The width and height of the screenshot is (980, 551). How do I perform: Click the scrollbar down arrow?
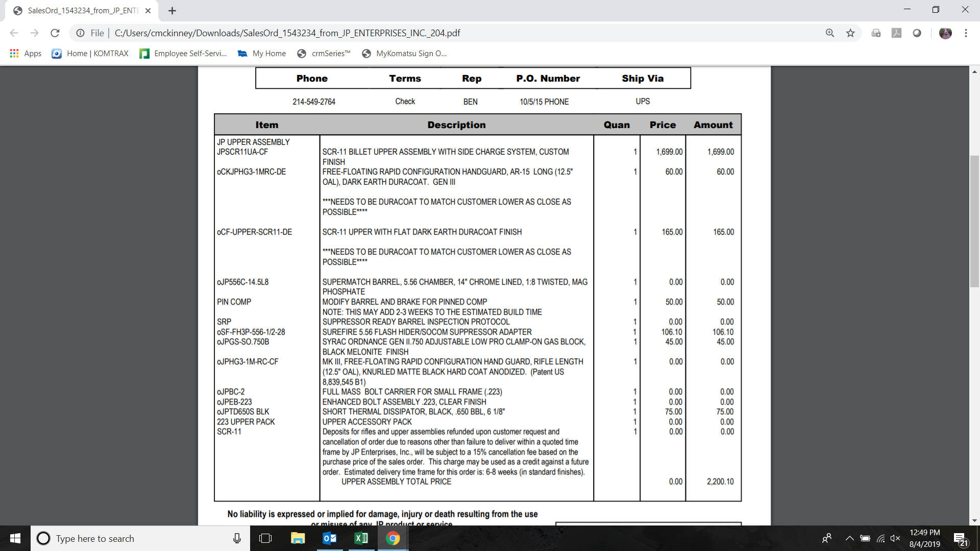click(x=974, y=520)
